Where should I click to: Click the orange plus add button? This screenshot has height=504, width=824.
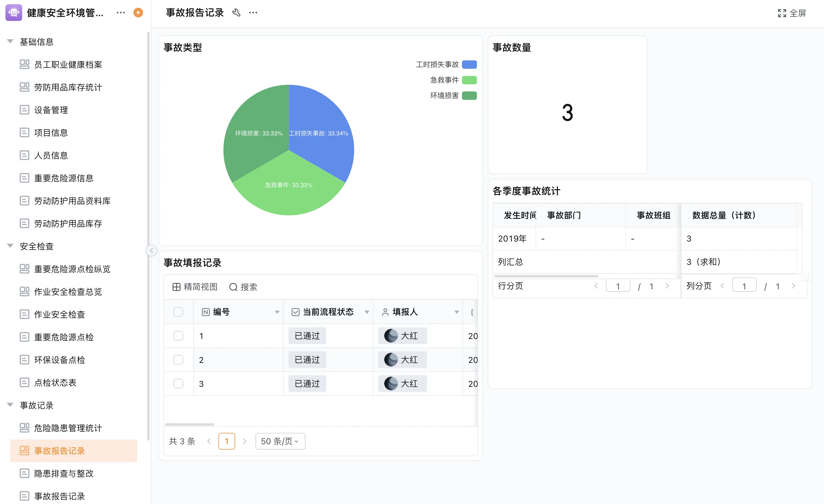tap(138, 13)
